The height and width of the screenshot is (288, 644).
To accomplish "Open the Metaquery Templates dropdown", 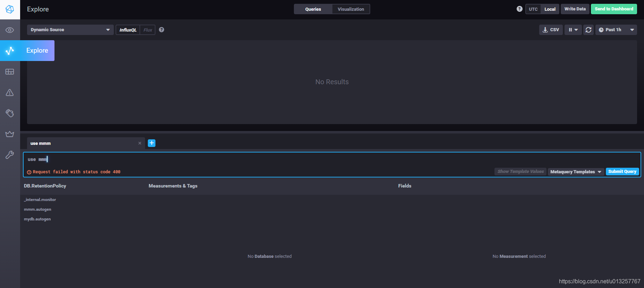I will 576,172.
